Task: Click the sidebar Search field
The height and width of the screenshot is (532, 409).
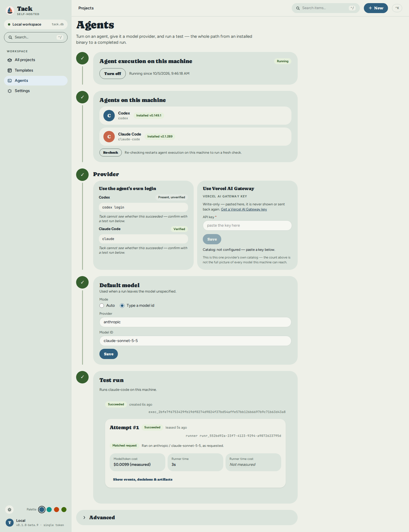Action: 36,37
